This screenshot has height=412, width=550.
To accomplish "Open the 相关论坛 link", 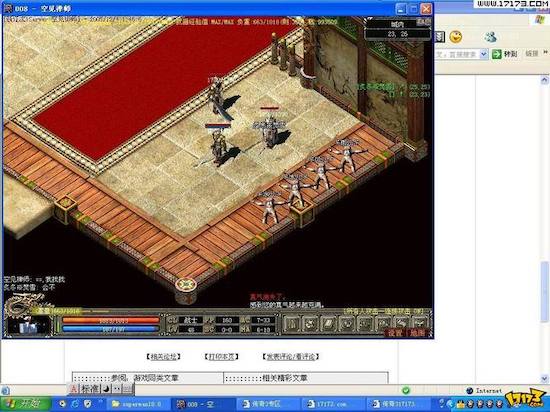I will coord(163,357).
